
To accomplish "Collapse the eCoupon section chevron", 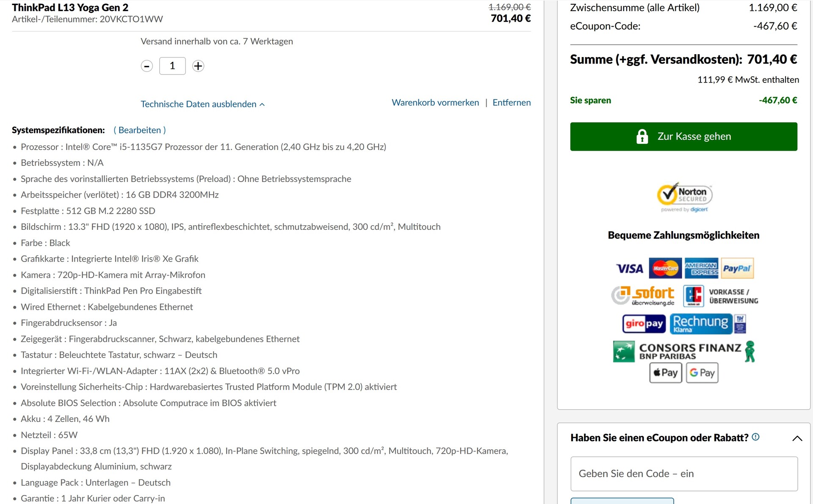I will pos(796,438).
